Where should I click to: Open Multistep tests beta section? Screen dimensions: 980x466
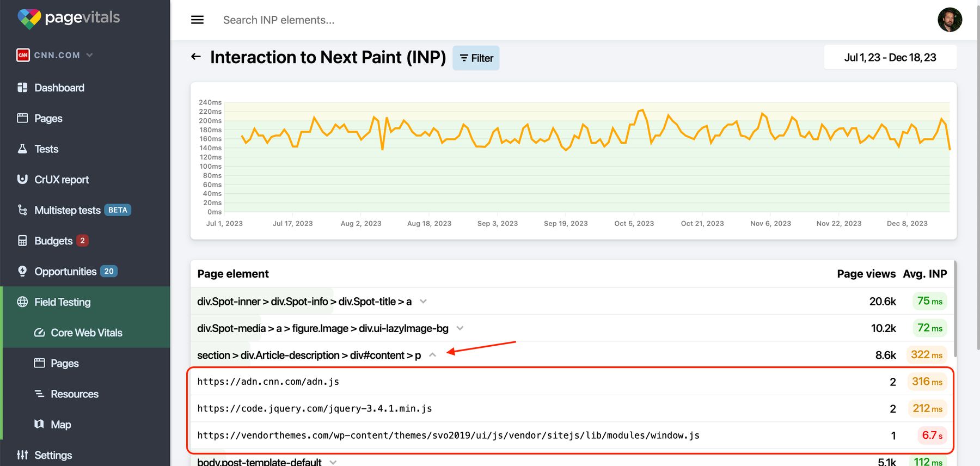(x=68, y=210)
